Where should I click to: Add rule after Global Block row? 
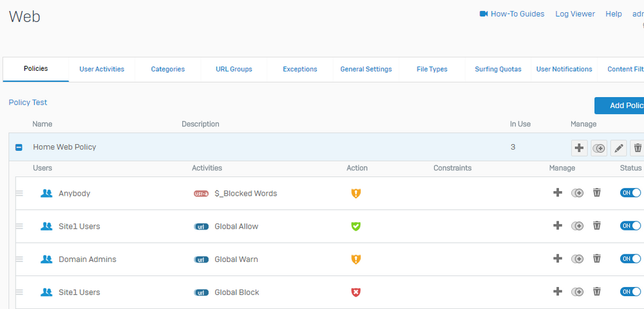[x=557, y=292]
